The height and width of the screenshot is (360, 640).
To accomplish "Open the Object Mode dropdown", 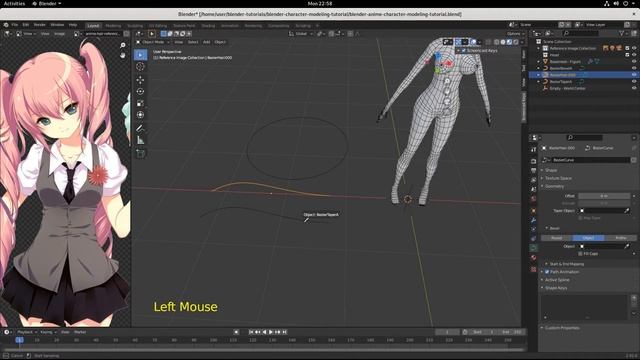I will pos(153,42).
